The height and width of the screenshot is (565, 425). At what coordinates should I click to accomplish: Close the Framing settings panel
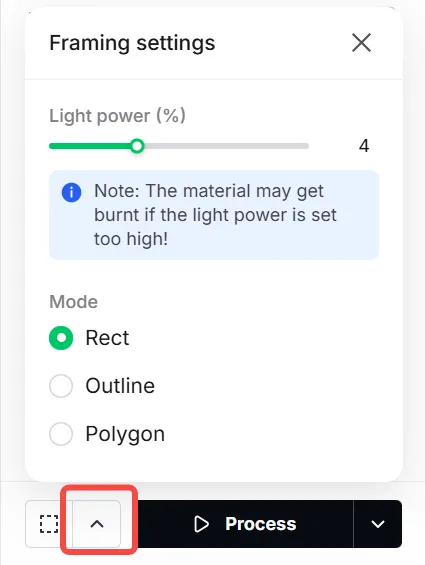361,43
